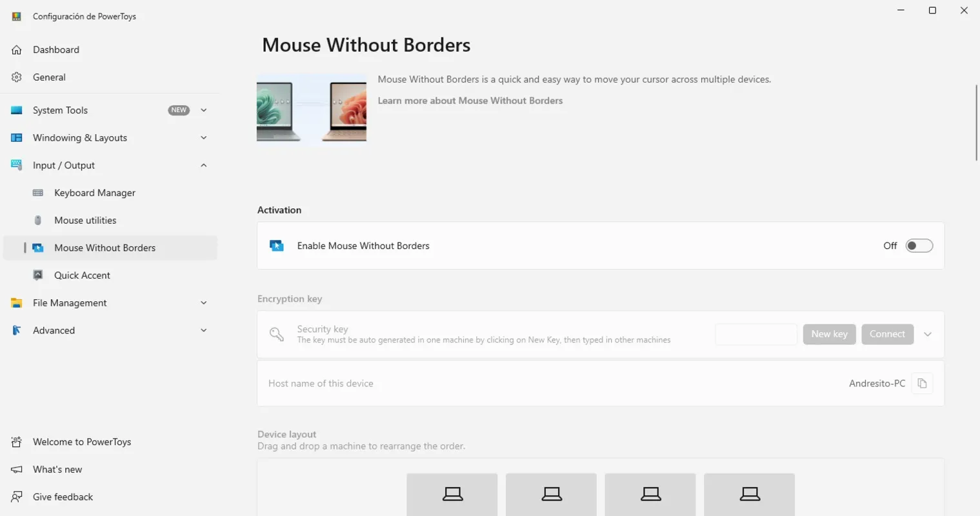Minimize the PowerToys settings window
Screen dimensions: 980x516
click(x=901, y=10)
